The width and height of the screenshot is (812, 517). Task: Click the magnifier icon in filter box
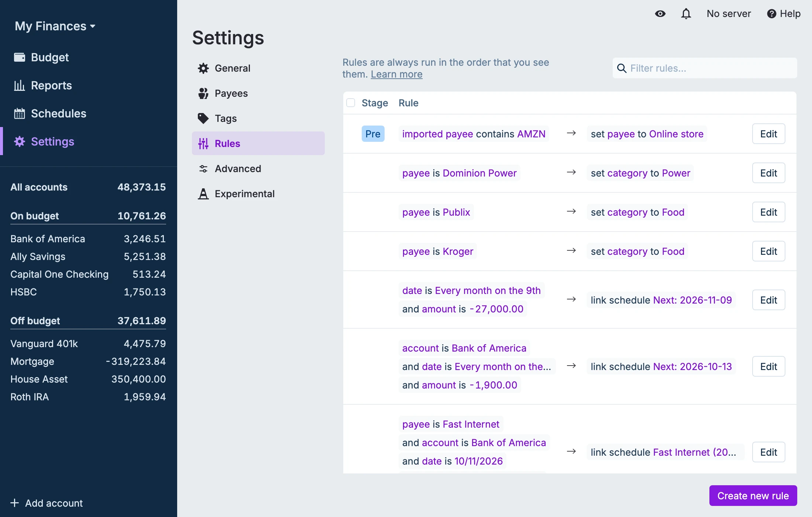pos(622,68)
